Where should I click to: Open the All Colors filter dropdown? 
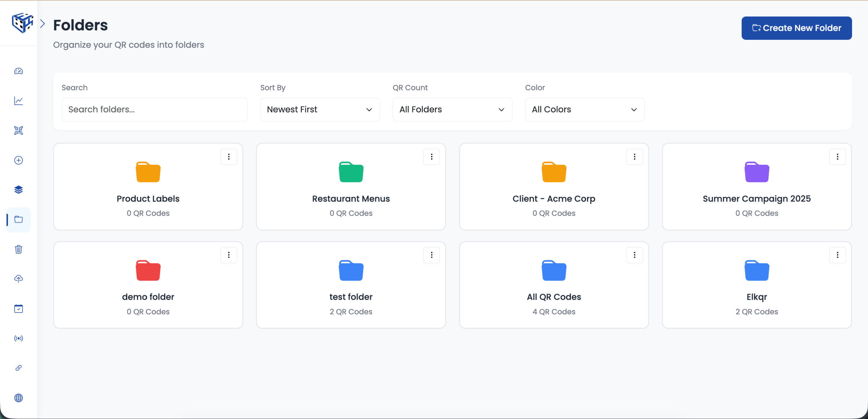pos(584,109)
